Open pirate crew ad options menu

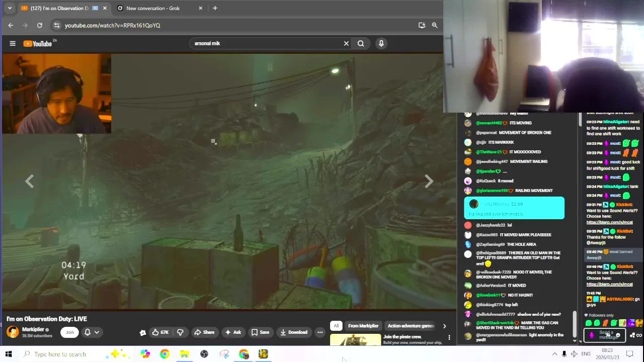[449, 337]
